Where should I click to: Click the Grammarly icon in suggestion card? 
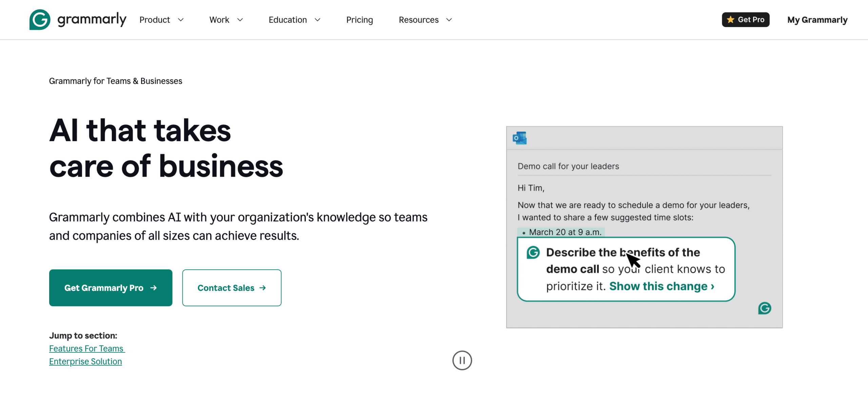coord(533,253)
